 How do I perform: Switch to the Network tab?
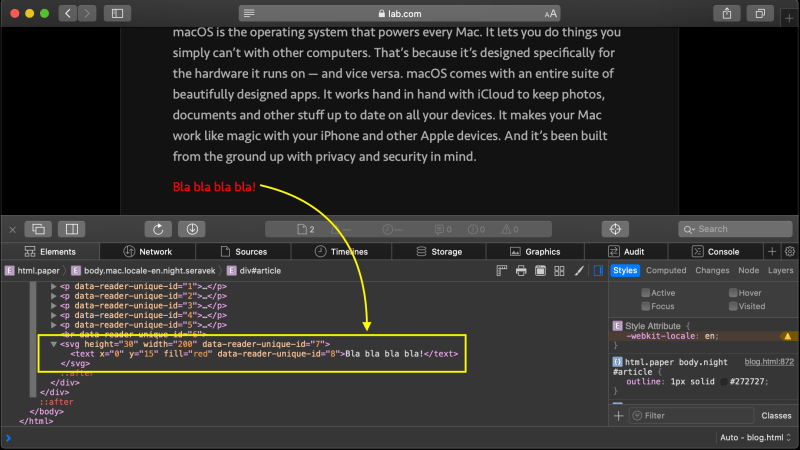click(147, 252)
